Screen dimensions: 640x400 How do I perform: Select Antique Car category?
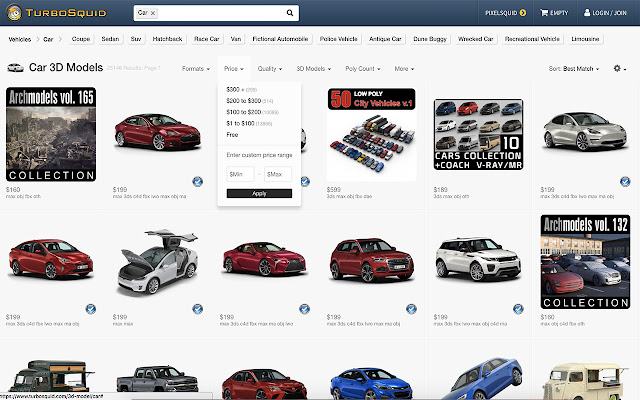(x=385, y=39)
